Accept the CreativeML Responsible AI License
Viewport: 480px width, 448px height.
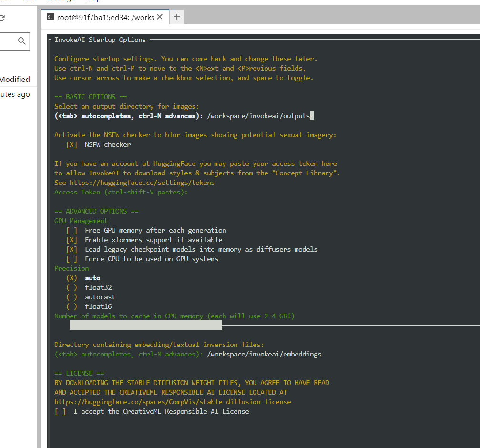[x=61, y=411]
